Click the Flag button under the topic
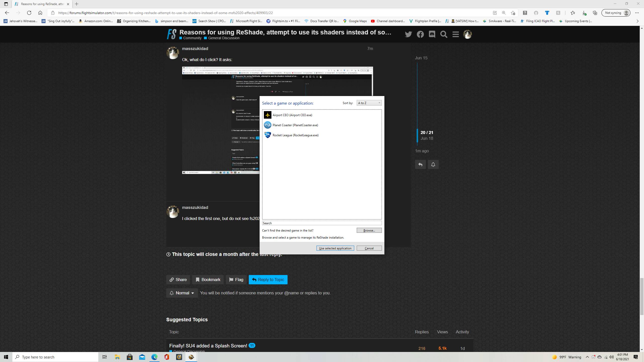 click(x=236, y=280)
